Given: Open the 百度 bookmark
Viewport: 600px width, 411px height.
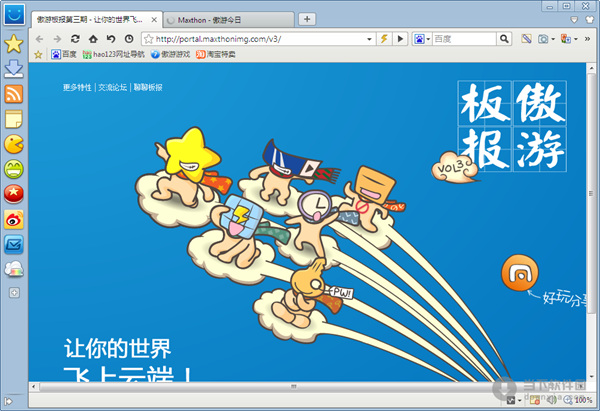Looking at the screenshot, I should pos(64,54).
